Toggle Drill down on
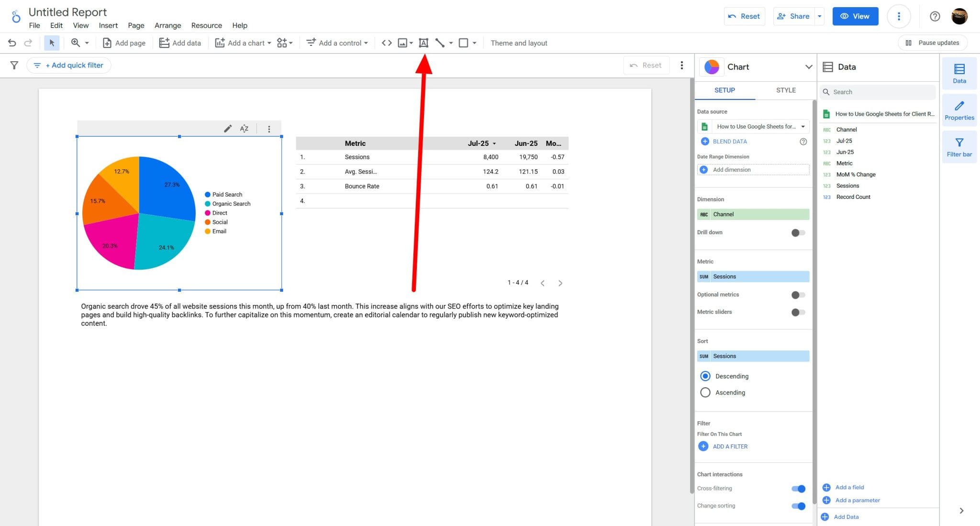Viewport: 980px width, 526px height. point(797,233)
